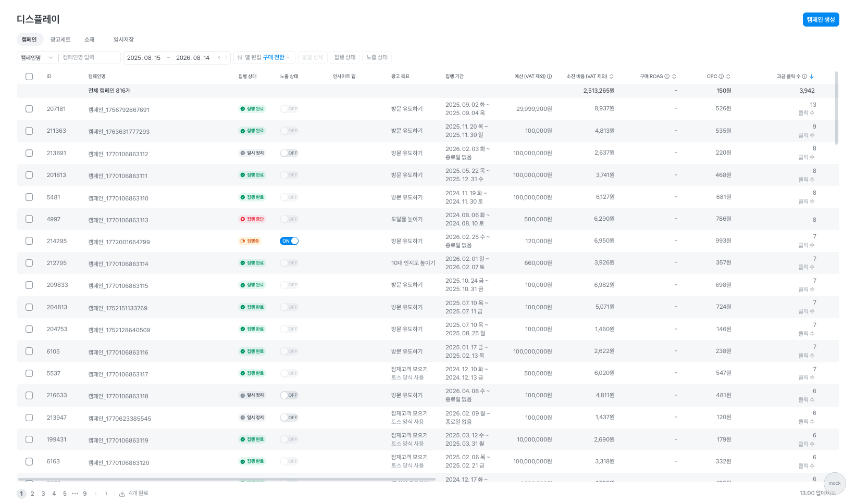Go to page 9

(x=85, y=494)
